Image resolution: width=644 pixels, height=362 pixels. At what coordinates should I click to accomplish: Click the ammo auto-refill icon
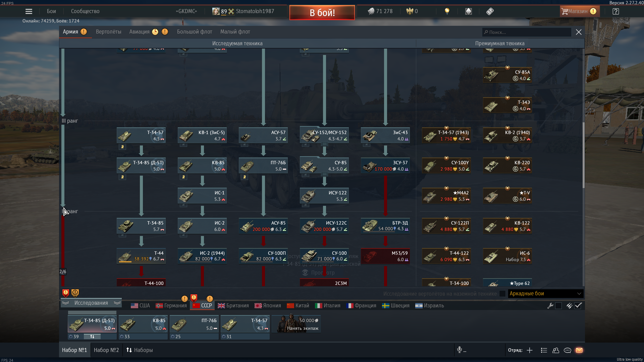coord(569,306)
